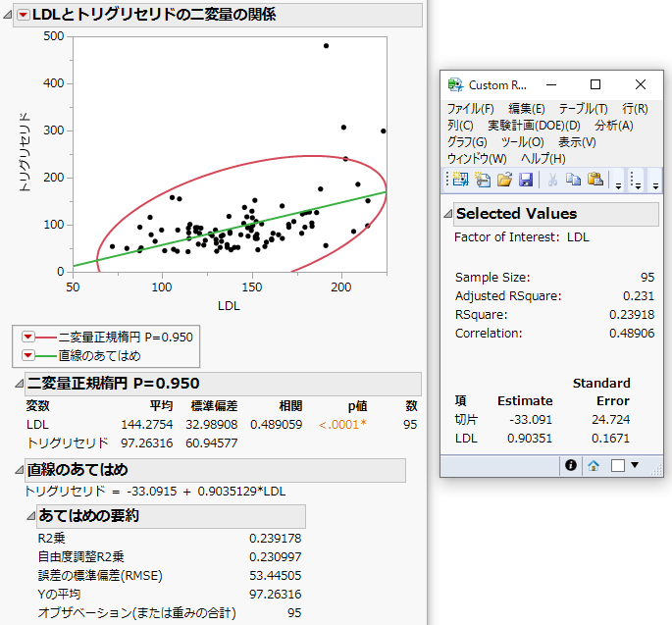Click the 相関 value 0.489059

[x=276, y=425]
